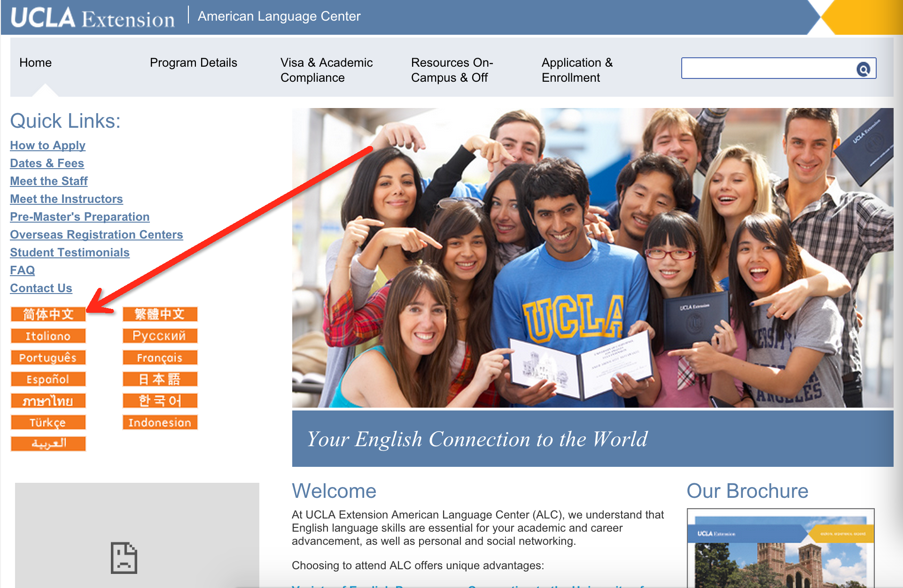Viewport: 903px width, 588px height.
Task: Click the American Language Center header text
Action: (279, 16)
